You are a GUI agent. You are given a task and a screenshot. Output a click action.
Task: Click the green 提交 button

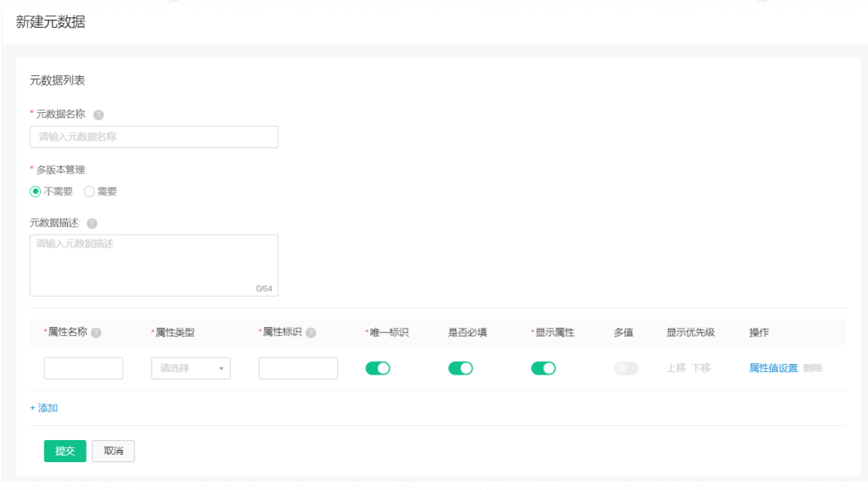[x=66, y=451]
